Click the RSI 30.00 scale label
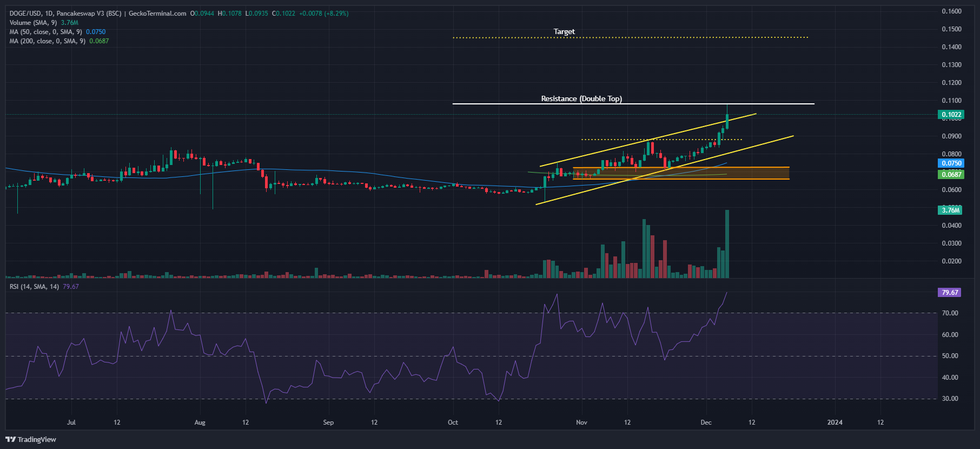The width and height of the screenshot is (980, 449). pyautogui.click(x=950, y=399)
